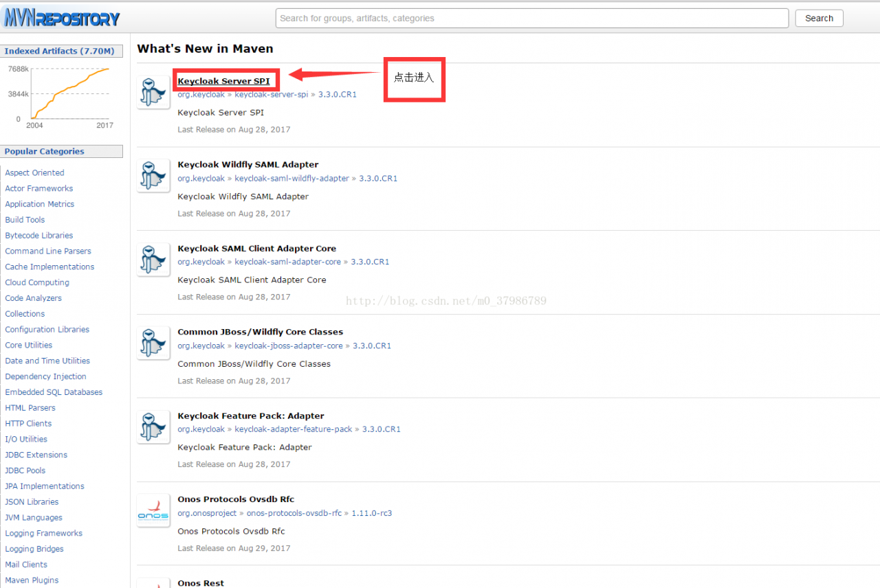View the Indexed Artifacts growth chart

pos(60,96)
